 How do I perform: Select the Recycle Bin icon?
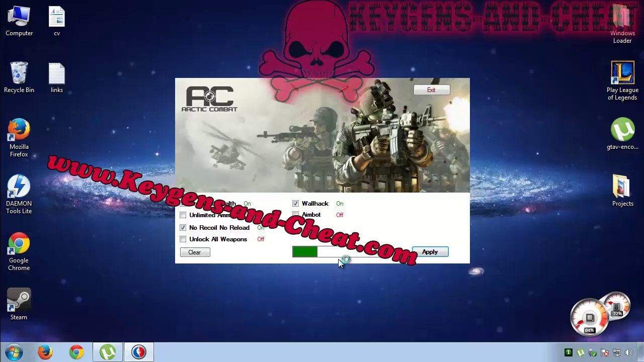pyautogui.click(x=19, y=78)
